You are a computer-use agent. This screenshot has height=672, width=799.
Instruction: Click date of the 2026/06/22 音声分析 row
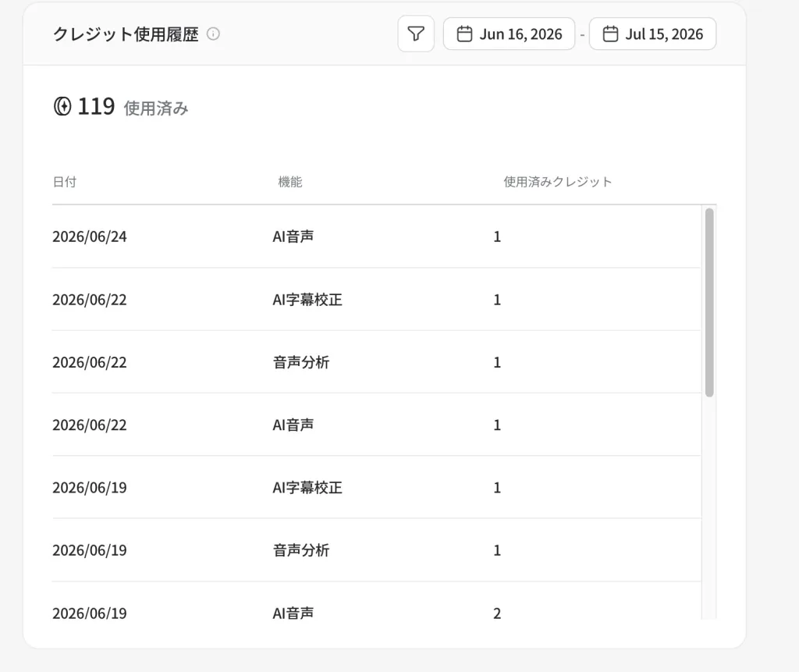(x=90, y=362)
